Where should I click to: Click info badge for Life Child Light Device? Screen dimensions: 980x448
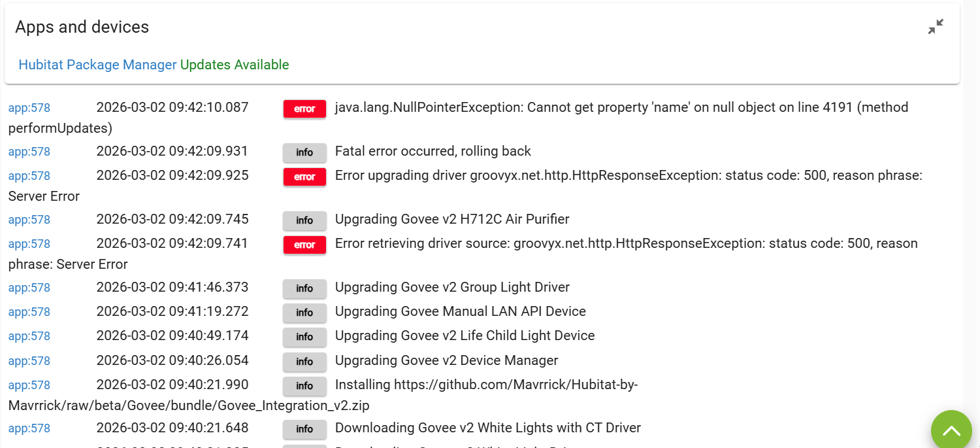(304, 337)
